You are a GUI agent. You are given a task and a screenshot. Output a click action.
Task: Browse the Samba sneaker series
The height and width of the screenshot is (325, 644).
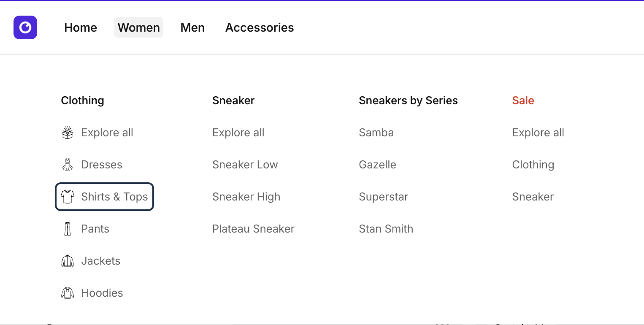(376, 133)
